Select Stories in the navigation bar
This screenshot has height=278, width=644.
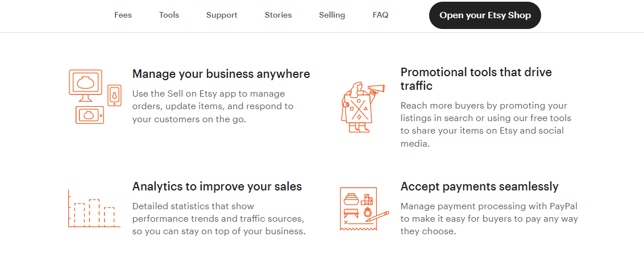278,15
